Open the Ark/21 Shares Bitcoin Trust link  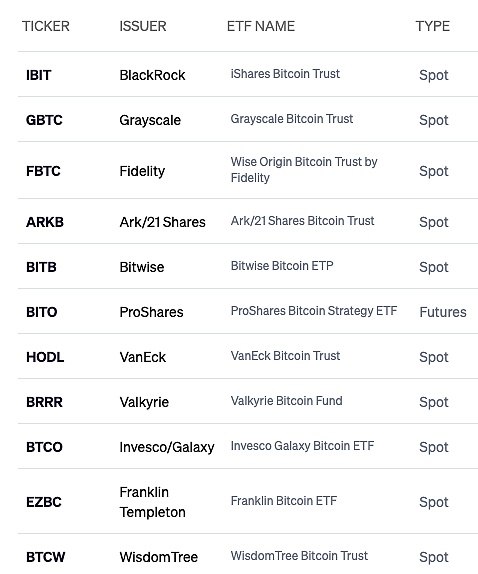click(302, 221)
